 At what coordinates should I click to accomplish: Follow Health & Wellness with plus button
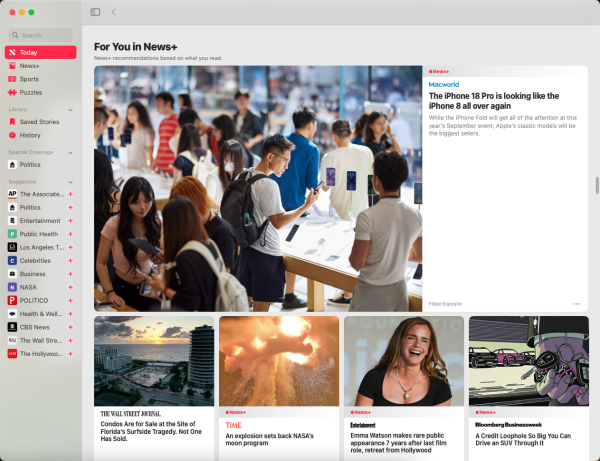click(x=70, y=314)
